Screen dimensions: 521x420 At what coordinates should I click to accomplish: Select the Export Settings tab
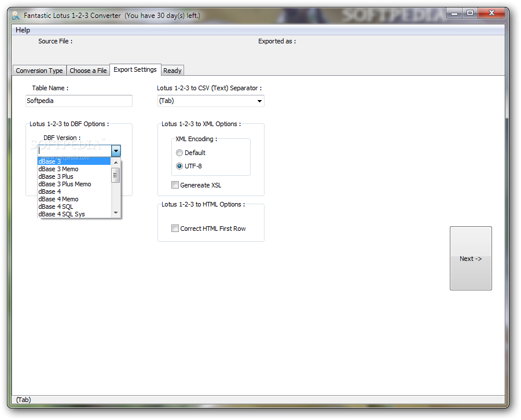tap(135, 70)
